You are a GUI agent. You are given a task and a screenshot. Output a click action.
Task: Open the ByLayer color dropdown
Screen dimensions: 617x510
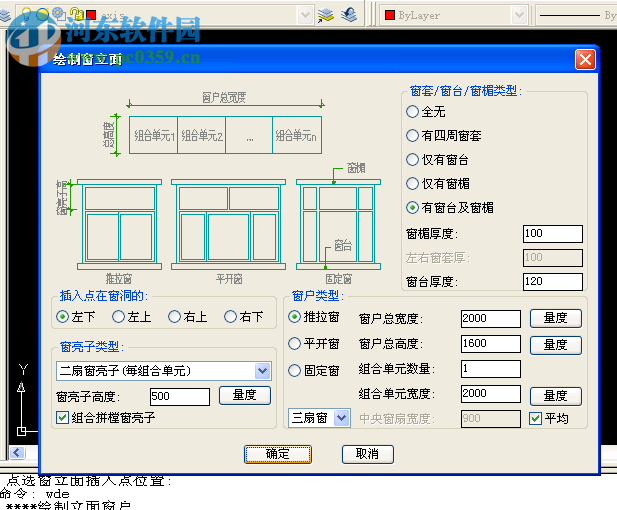click(x=519, y=15)
